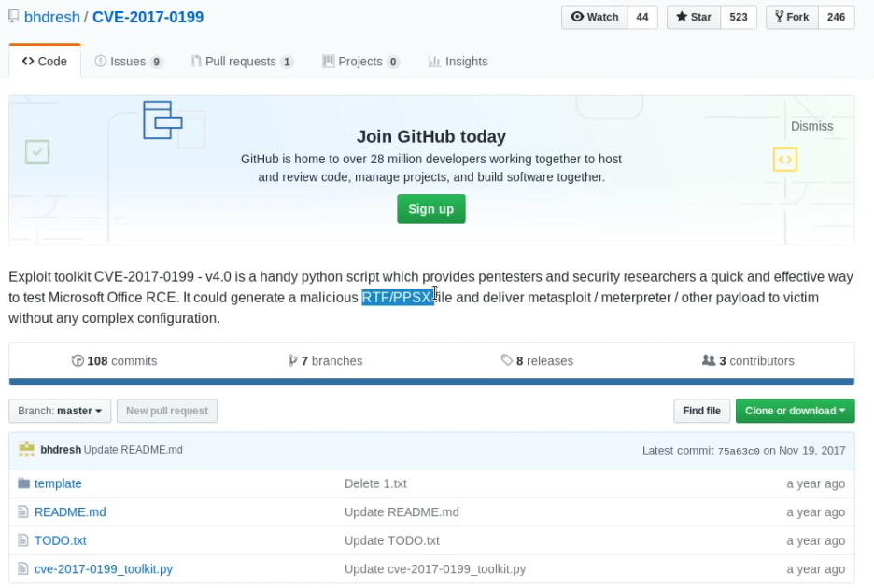874x588 pixels.
Task: Open bhdresh author link in latest commit
Action: coord(61,450)
